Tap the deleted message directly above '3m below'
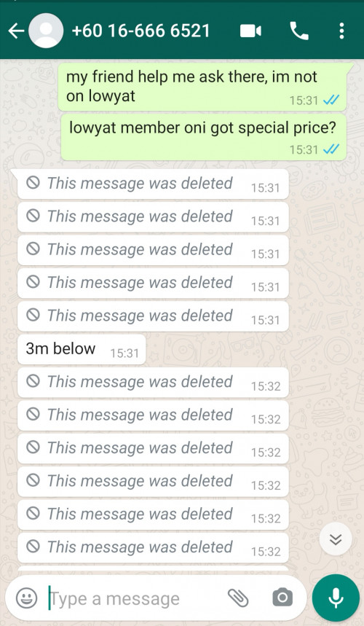 pyautogui.click(x=153, y=316)
